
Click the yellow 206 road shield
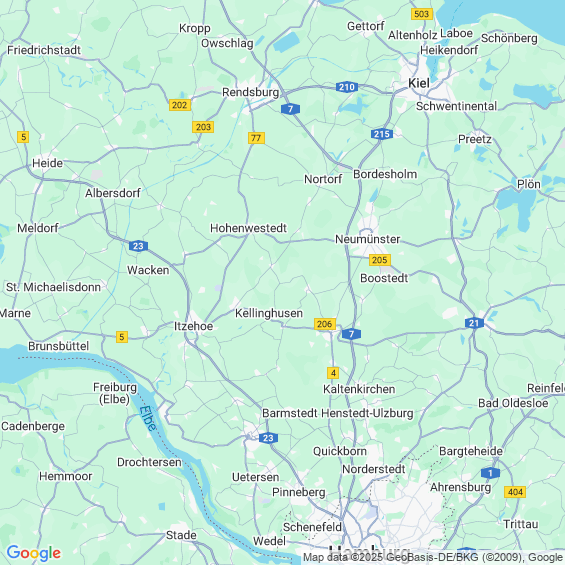(325, 324)
